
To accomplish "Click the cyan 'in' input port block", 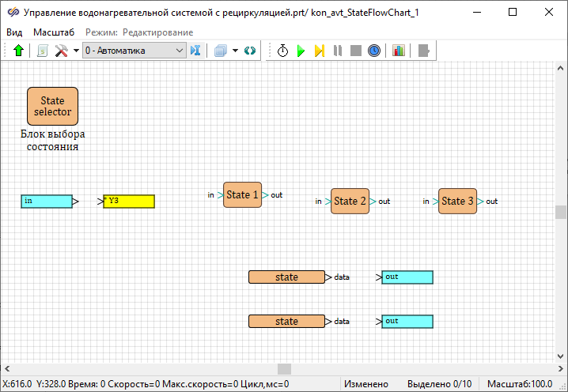I will pyautogui.click(x=47, y=202).
